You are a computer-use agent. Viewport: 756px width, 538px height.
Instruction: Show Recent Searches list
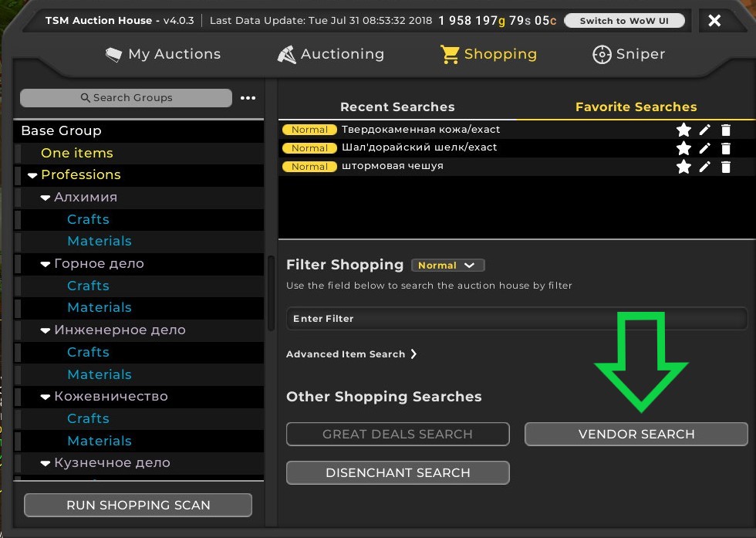(x=397, y=107)
